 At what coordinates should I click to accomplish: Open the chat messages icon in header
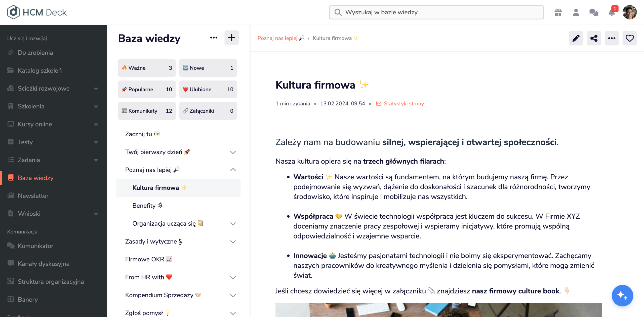tap(593, 12)
